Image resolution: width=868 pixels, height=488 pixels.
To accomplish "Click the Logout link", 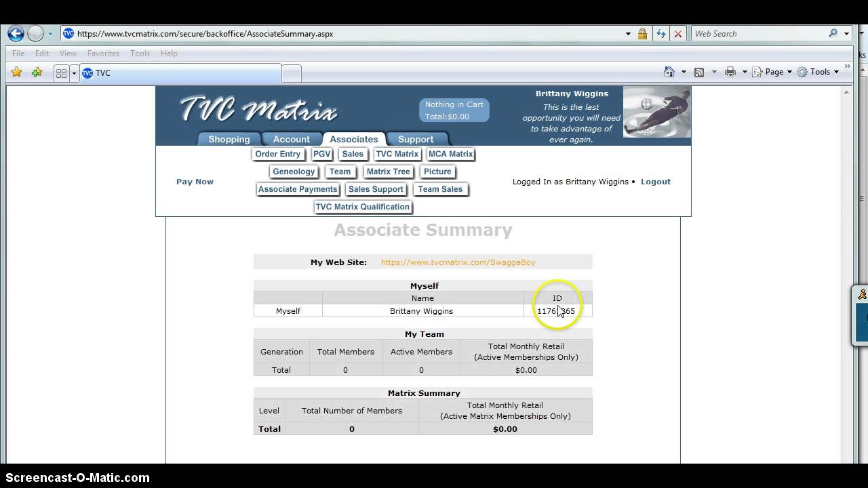I will (656, 182).
